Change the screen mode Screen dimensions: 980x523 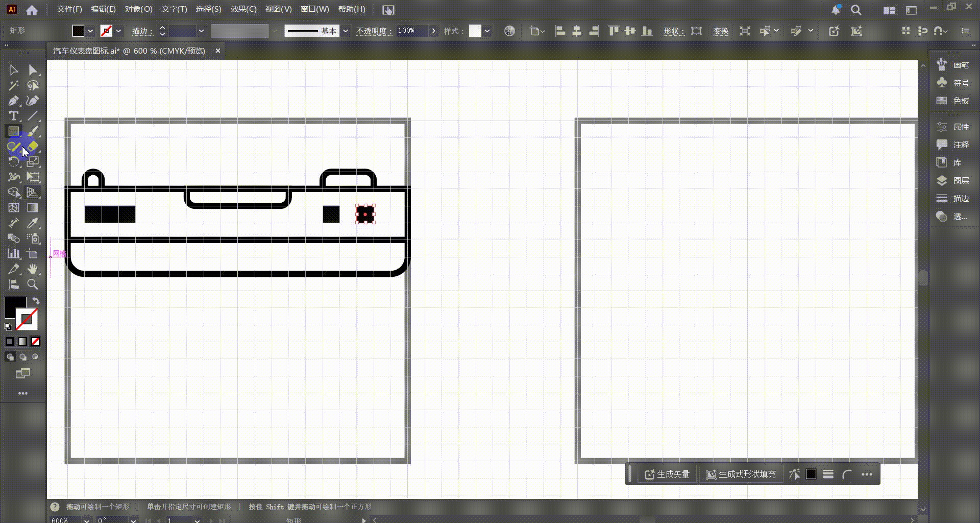(x=23, y=373)
